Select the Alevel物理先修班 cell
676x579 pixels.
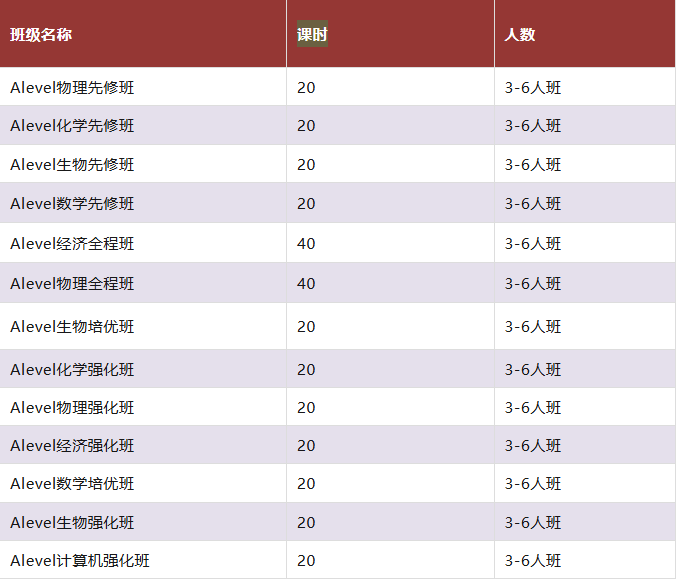(72, 88)
